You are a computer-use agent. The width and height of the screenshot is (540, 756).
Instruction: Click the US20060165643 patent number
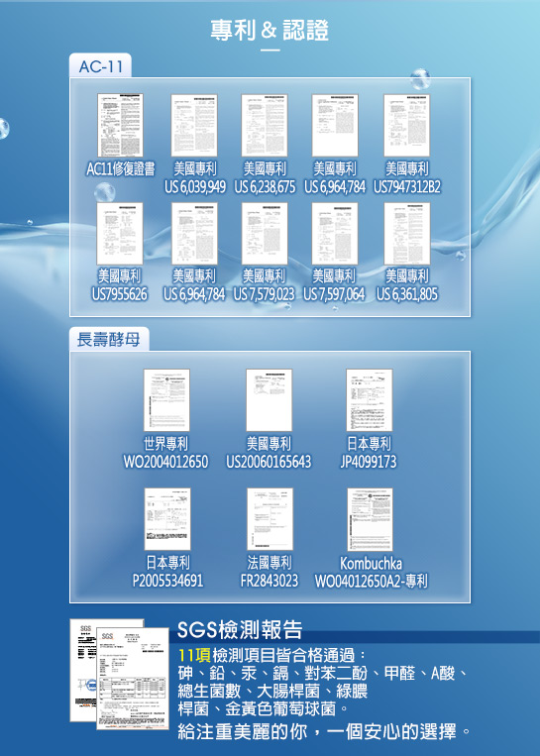(269, 462)
